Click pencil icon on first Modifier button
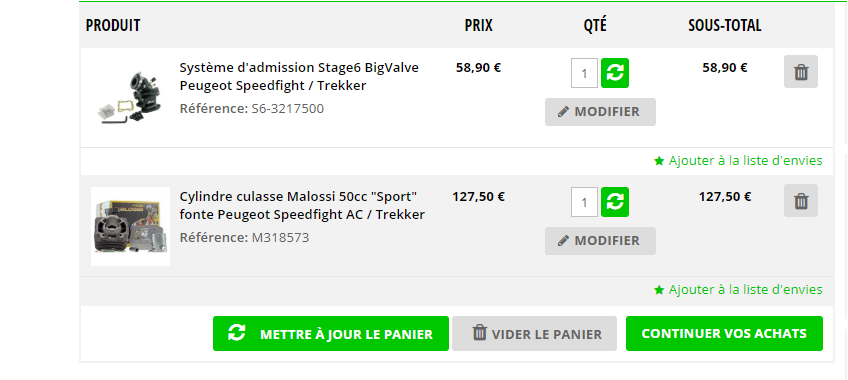Viewport: 848px width, 380px height. pyautogui.click(x=564, y=111)
